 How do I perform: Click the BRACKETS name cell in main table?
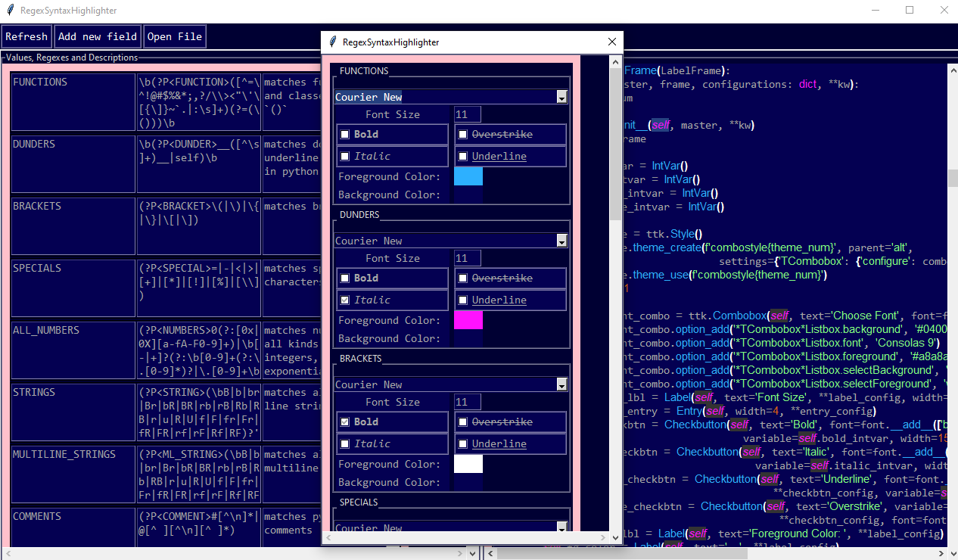[73, 226]
